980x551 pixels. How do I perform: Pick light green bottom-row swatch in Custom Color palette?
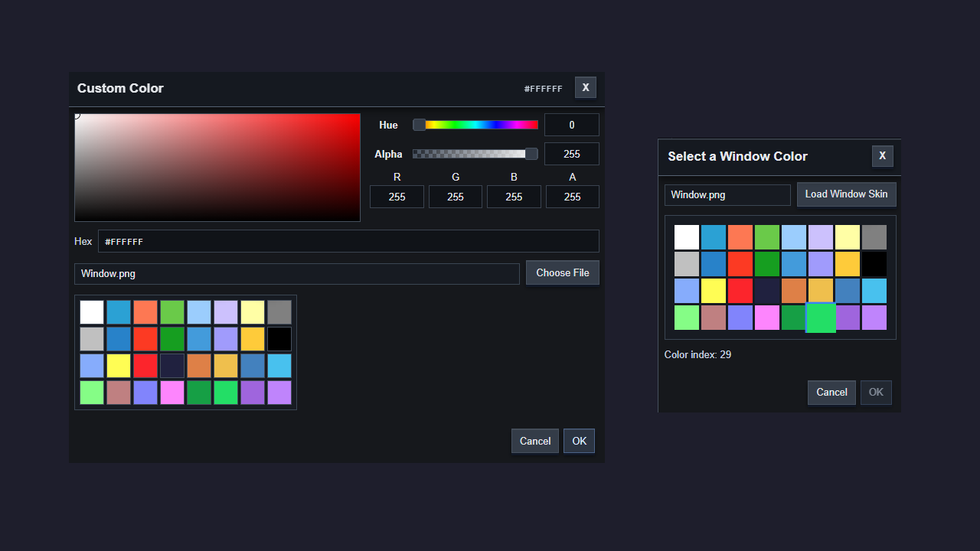(x=92, y=393)
